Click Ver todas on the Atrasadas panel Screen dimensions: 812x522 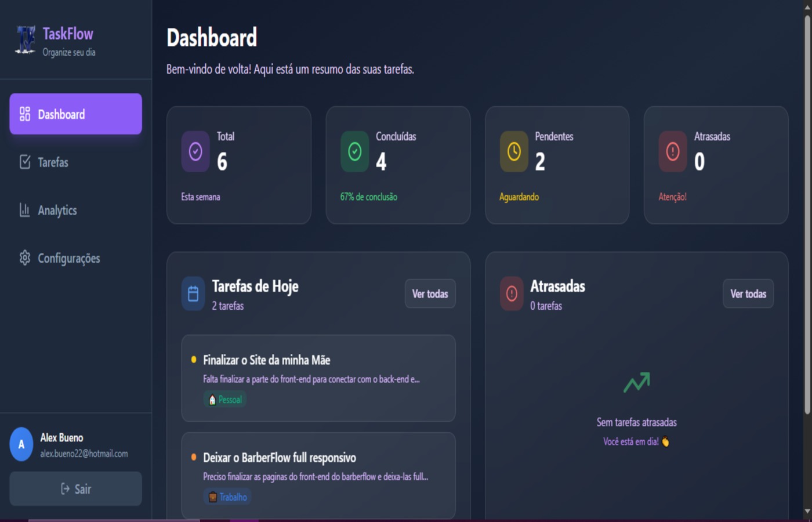coord(748,293)
